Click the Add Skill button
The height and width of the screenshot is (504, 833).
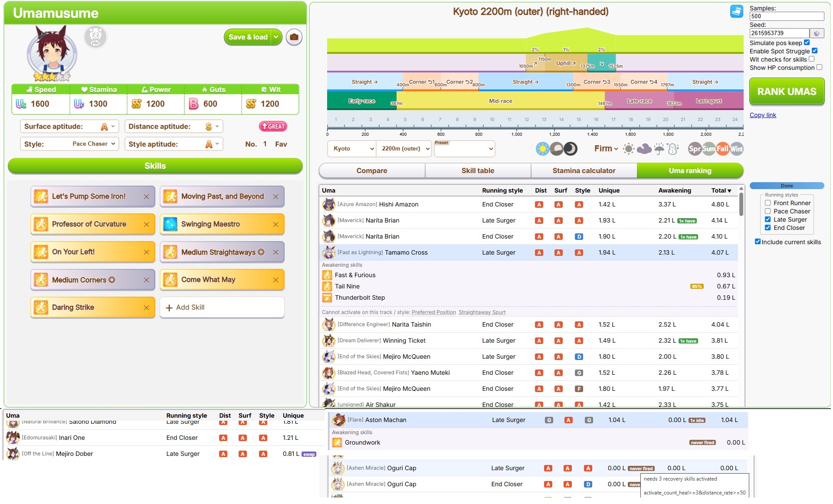pos(222,308)
